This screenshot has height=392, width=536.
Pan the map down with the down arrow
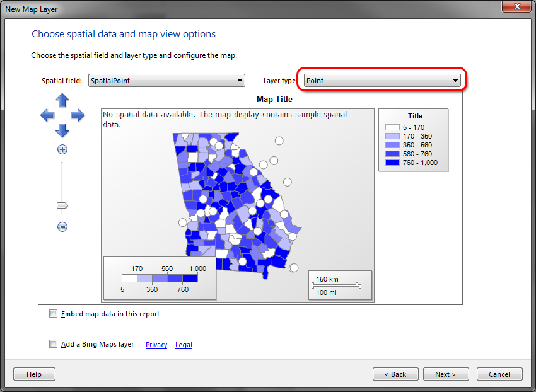click(x=62, y=130)
